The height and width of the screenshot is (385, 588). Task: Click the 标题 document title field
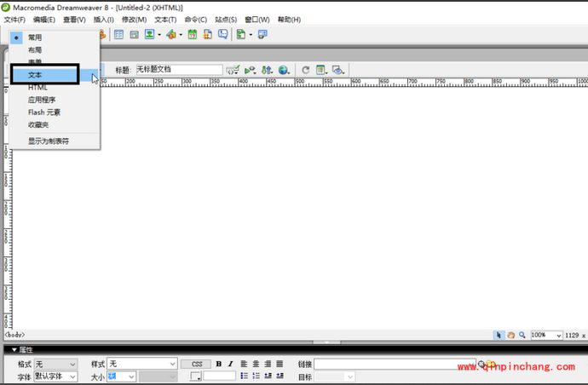[x=178, y=70]
